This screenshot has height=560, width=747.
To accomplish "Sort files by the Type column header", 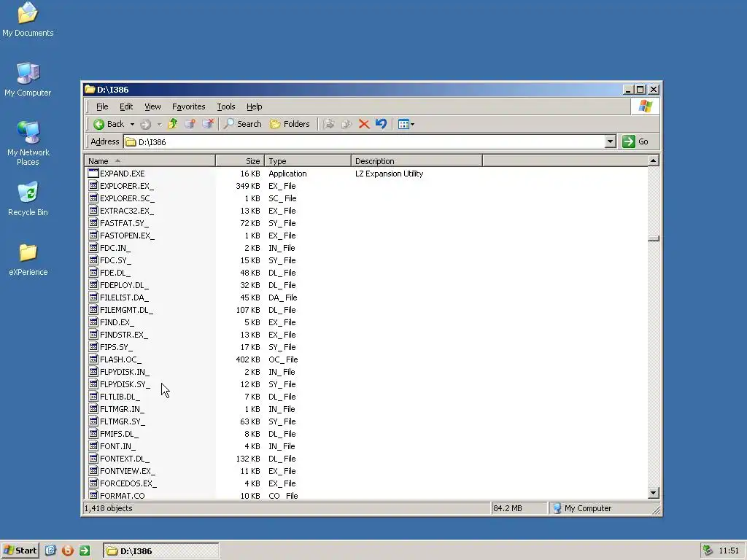I will pos(307,161).
